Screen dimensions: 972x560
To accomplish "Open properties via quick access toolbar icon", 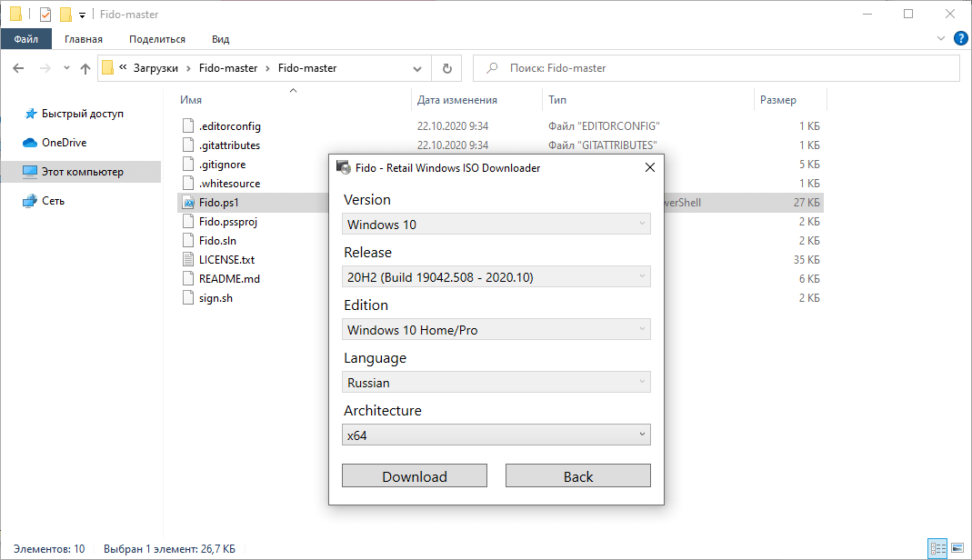I will [x=44, y=14].
